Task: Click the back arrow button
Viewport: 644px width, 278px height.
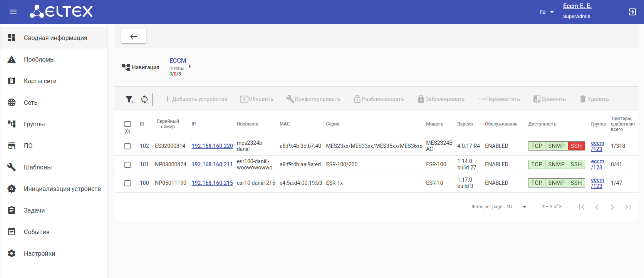Action: [x=134, y=36]
